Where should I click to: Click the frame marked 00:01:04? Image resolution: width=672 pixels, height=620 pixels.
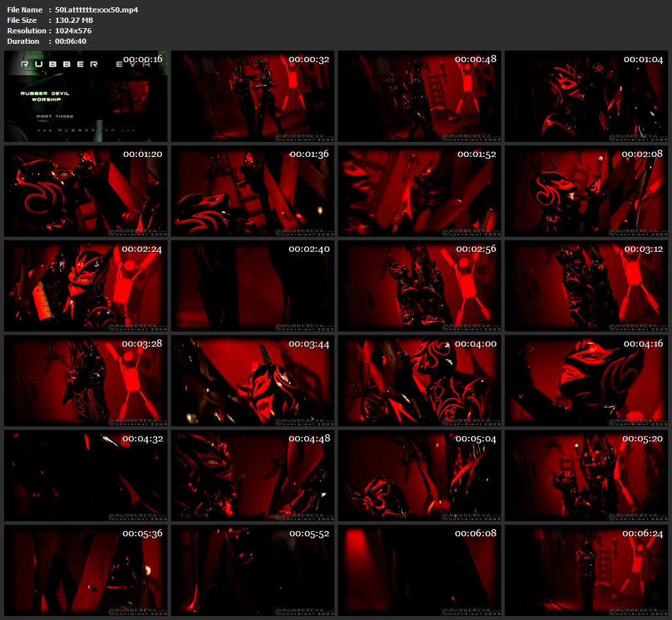tap(586, 96)
